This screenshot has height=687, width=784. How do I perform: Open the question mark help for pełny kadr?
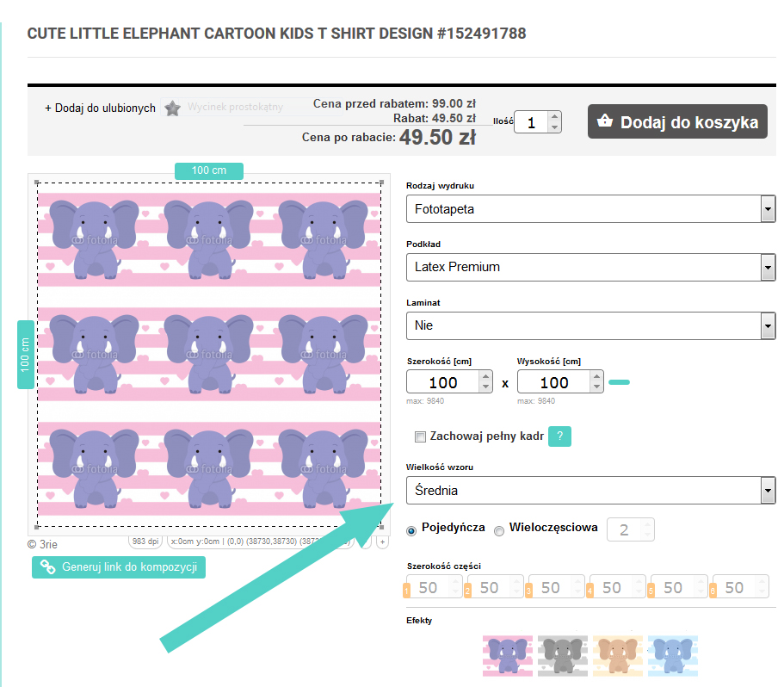[x=559, y=436]
